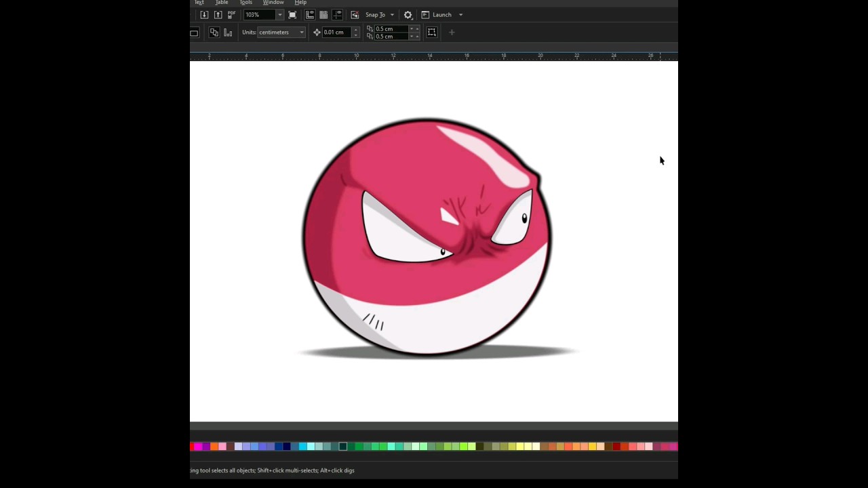The height and width of the screenshot is (488, 868).
Task: Increase the nudge distance with up arrow
Action: coord(355,29)
